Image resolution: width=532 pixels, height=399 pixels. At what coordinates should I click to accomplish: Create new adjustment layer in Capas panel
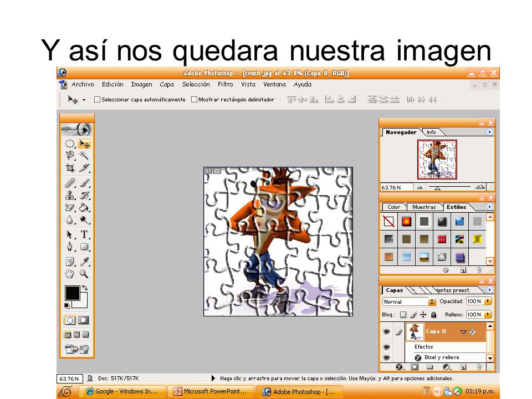[447, 367]
